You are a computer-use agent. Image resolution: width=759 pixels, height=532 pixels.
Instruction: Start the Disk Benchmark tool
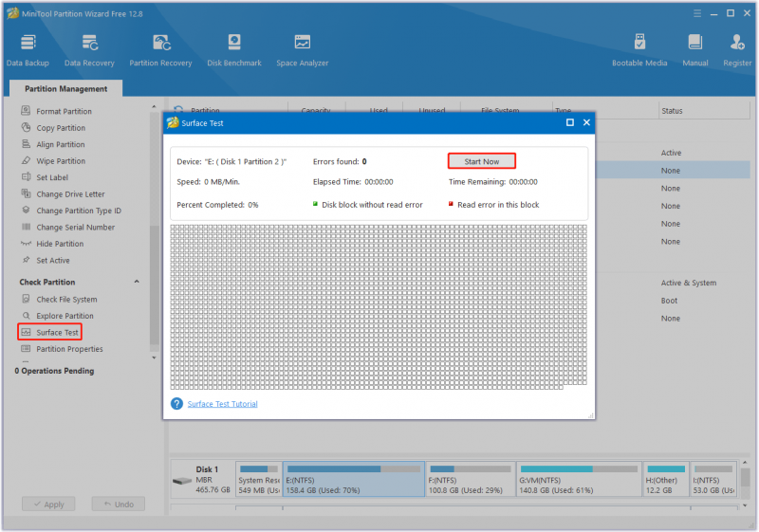pos(234,50)
